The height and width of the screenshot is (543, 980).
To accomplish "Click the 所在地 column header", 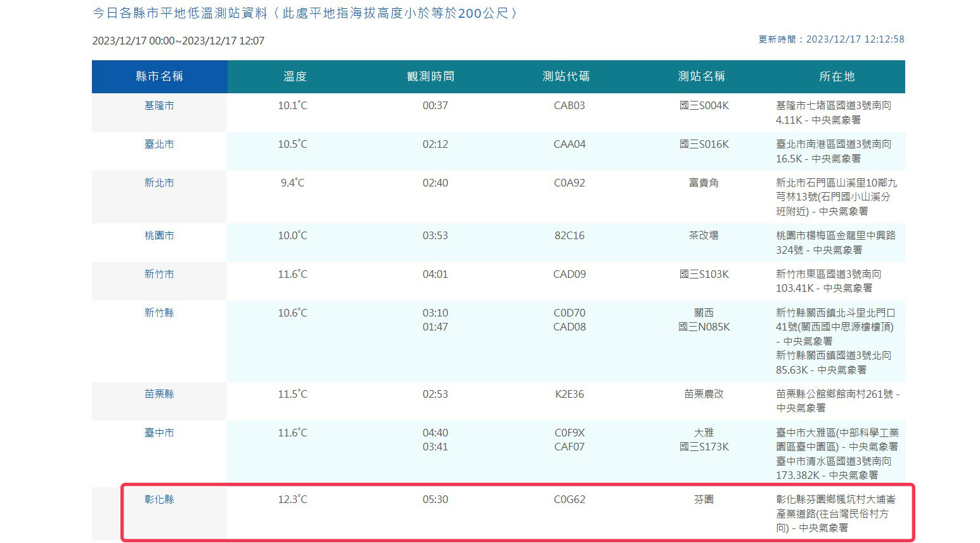I will click(837, 77).
